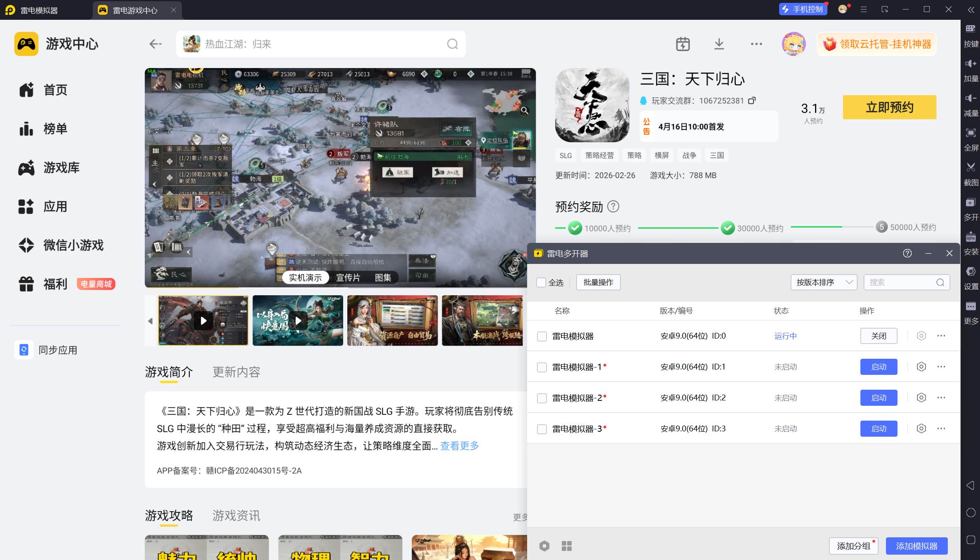Screen dimensions: 980x560
Task: Open the 按版本排序 sort dropdown
Action: point(823,282)
